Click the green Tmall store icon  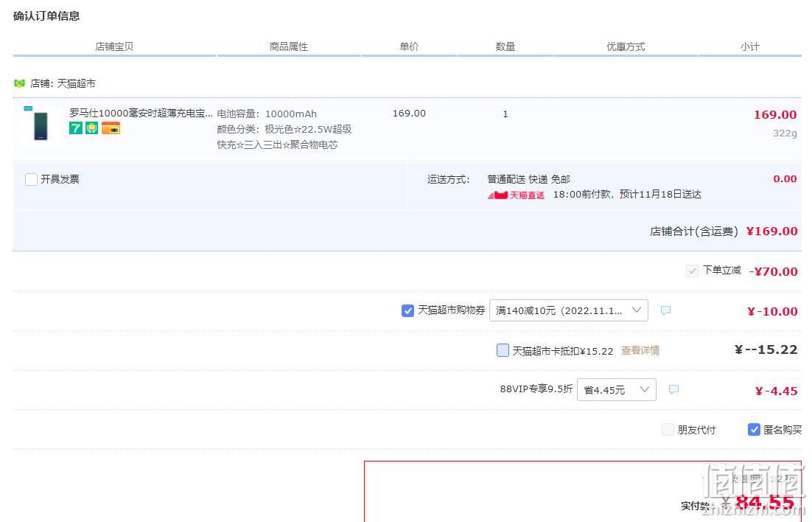coord(20,83)
